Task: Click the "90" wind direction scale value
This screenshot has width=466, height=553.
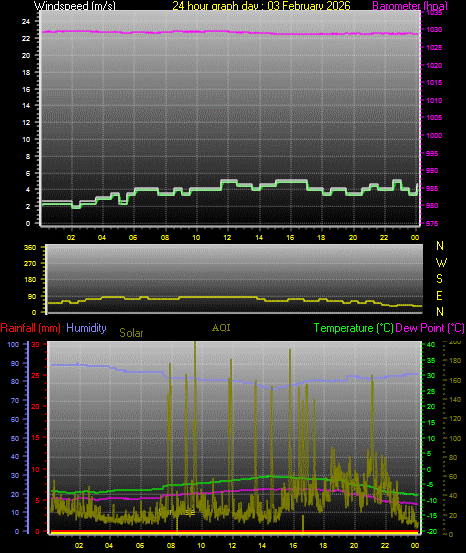Action: pos(32,296)
